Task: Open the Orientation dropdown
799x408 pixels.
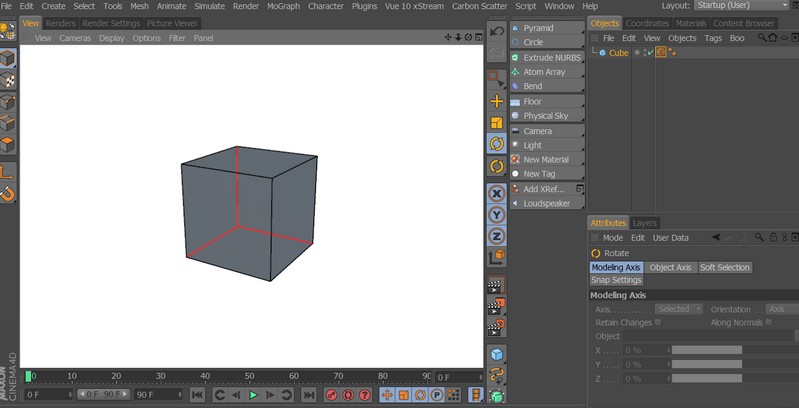Action: pos(783,309)
